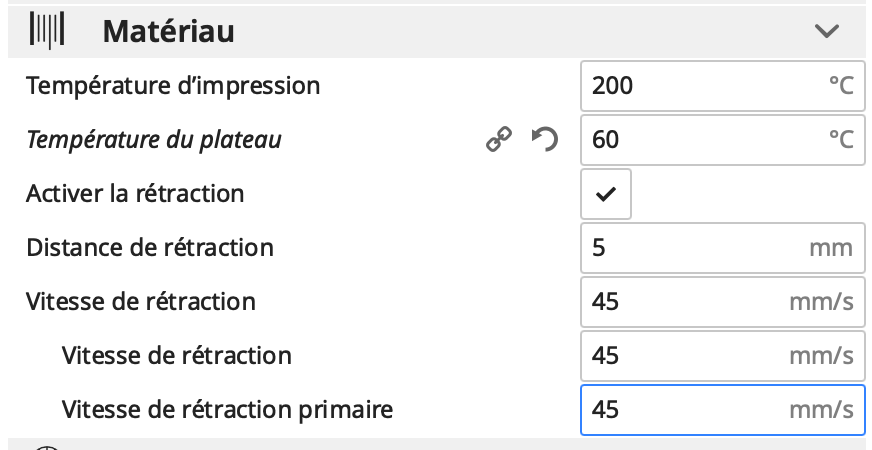The width and height of the screenshot is (872, 450).
Task: Click the italic Température du plateau label
Action: click(x=153, y=140)
